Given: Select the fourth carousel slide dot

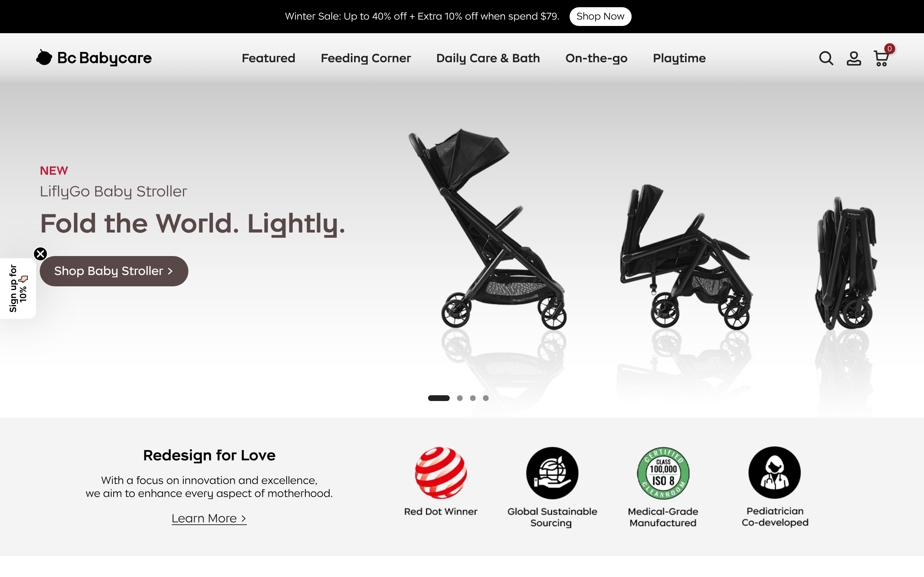Looking at the screenshot, I should (x=486, y=398).
